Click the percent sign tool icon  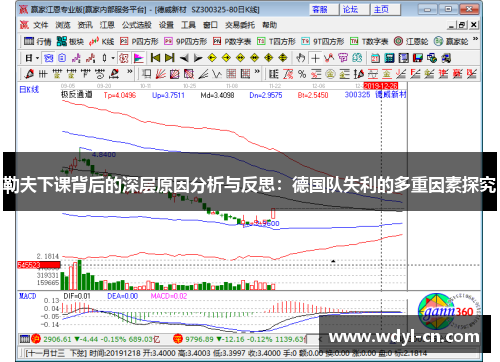(x=302, y=74)
